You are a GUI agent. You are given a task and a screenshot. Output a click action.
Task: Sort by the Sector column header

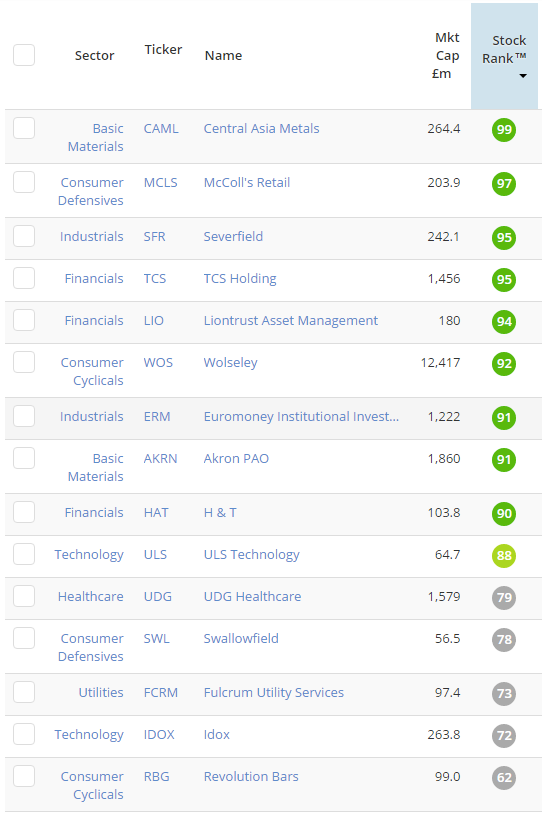pos(94,56)
